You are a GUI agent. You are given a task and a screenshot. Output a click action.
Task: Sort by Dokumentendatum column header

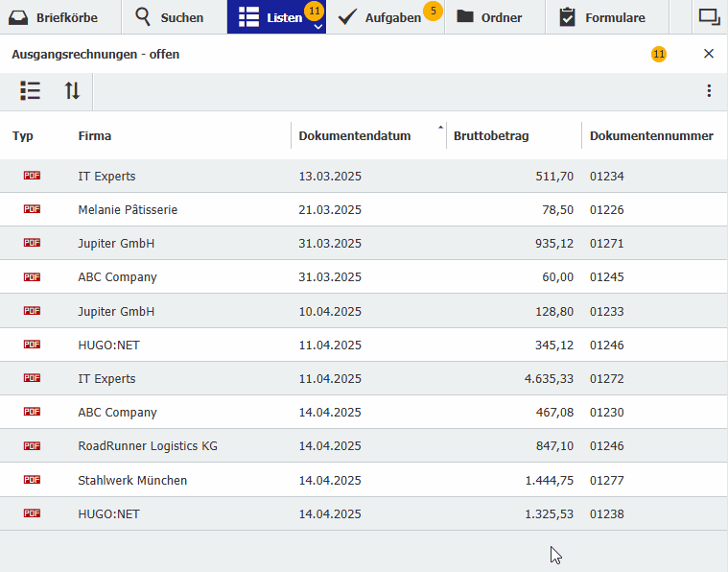355,136
